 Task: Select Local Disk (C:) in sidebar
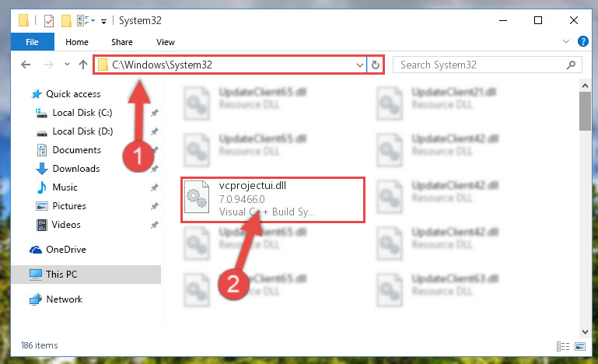82,113
